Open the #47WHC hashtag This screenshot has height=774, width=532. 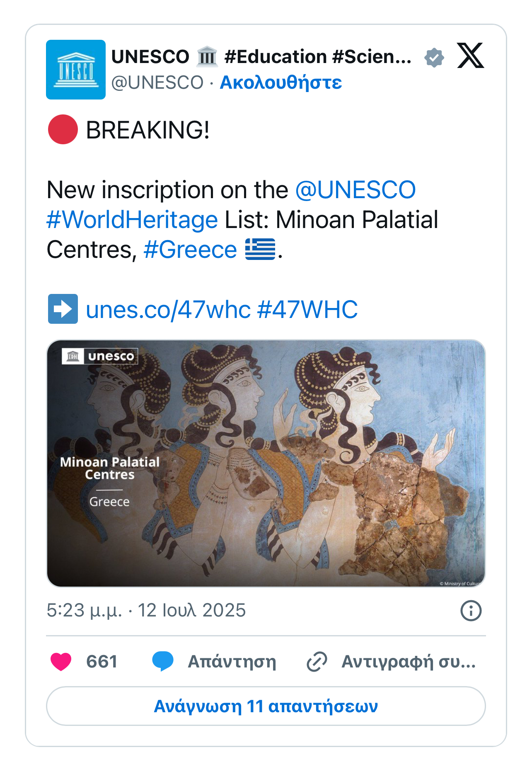point(307,309)
